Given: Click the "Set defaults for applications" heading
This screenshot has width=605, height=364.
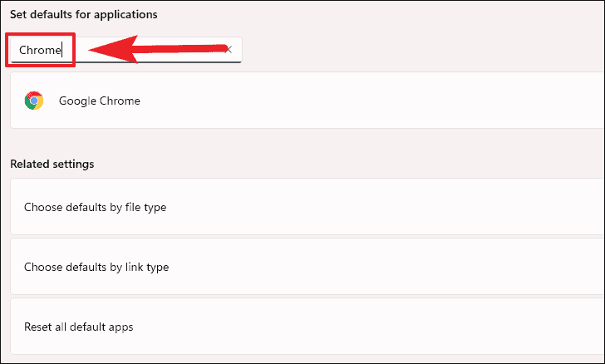Looking at the screenshot, I should tap(84, 15).
